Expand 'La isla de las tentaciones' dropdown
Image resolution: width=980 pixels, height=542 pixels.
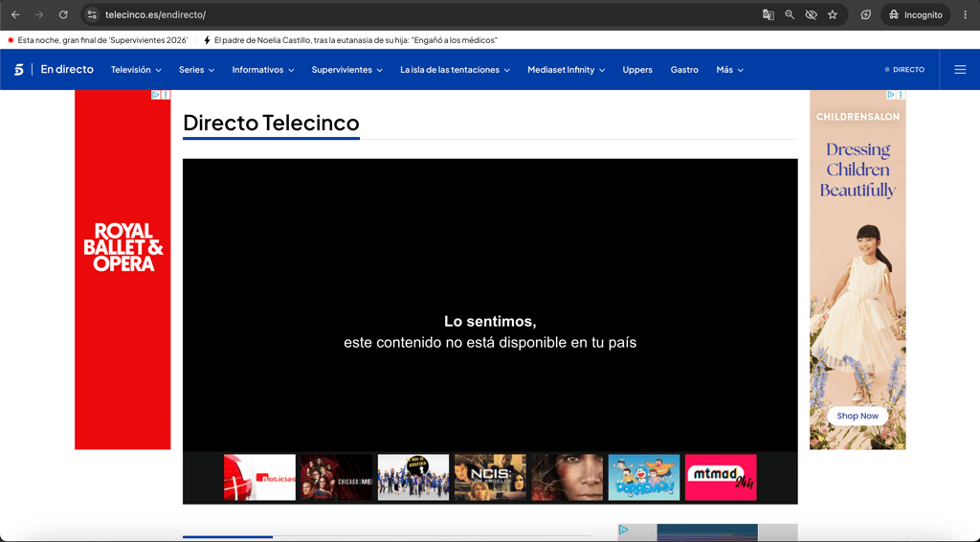point(455,69)
